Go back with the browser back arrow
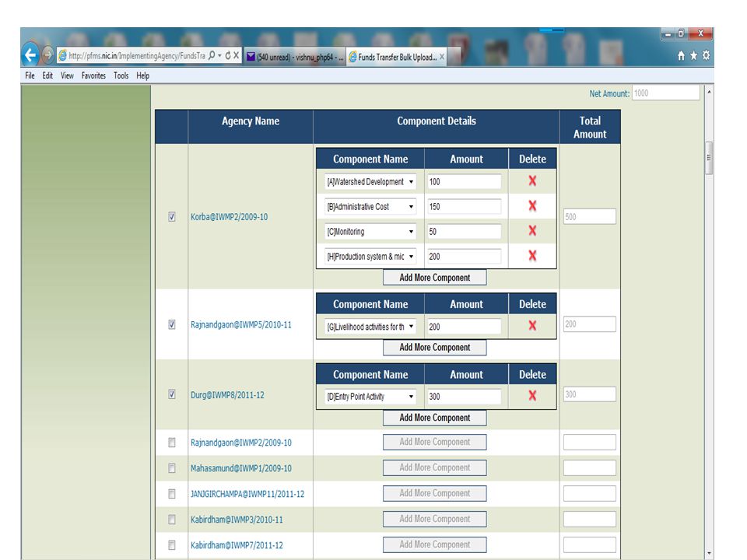Screen dimensions: 747x560 click(30, 55)
